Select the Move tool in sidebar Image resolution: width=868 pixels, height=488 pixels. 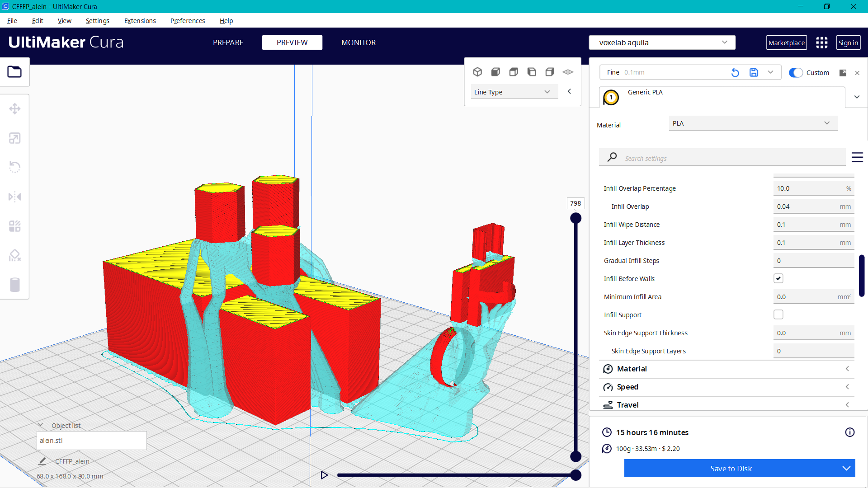(14, 109)
